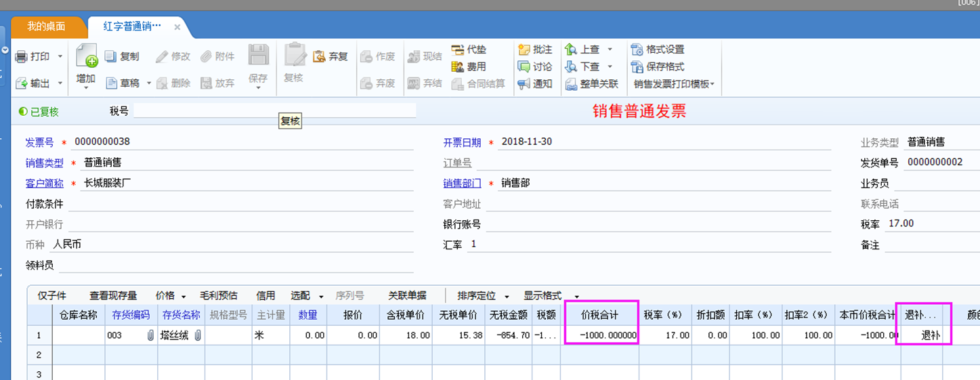980x380 pixels.
Task: Click the 修改 edit pencil icon
Action: [x=162, y=56]
